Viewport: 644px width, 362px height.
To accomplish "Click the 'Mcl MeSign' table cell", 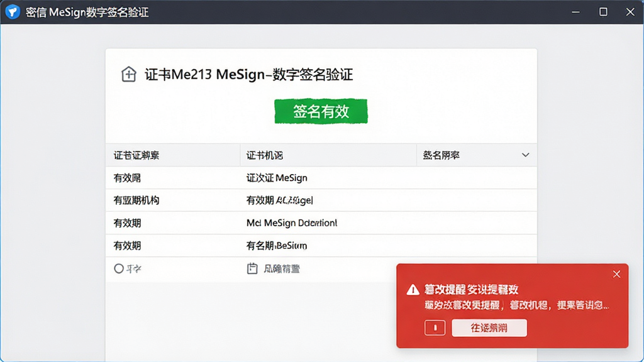I will tap(292, 223).
